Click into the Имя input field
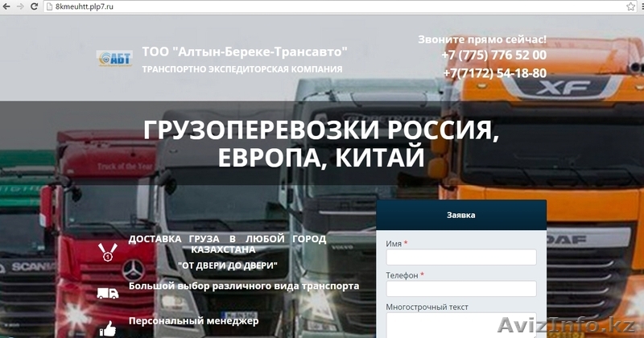Screen dimensions: 644x338 (461, 257)
